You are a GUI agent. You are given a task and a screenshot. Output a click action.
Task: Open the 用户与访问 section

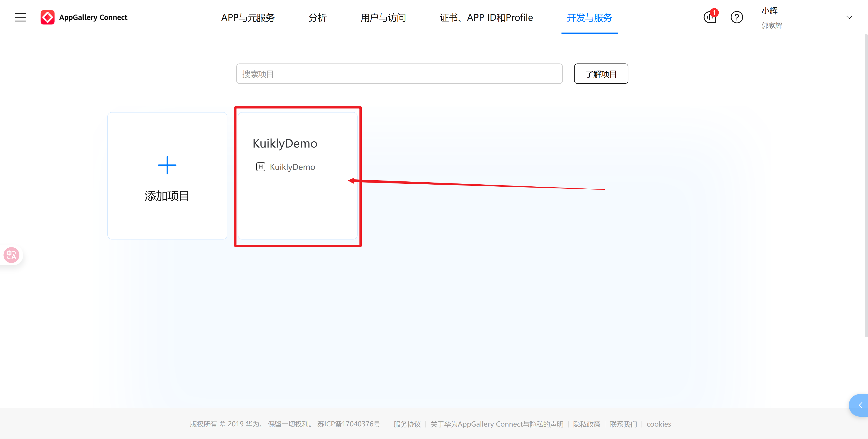[383, 18]
